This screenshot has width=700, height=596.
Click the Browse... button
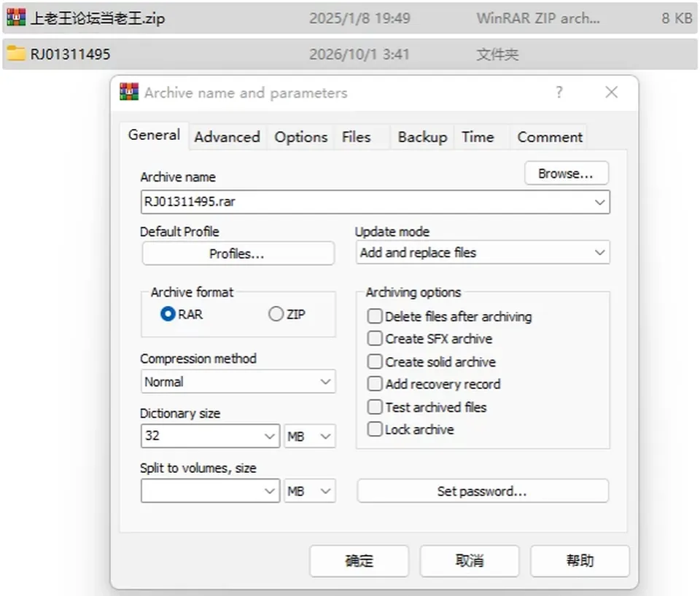click(566, 173)
